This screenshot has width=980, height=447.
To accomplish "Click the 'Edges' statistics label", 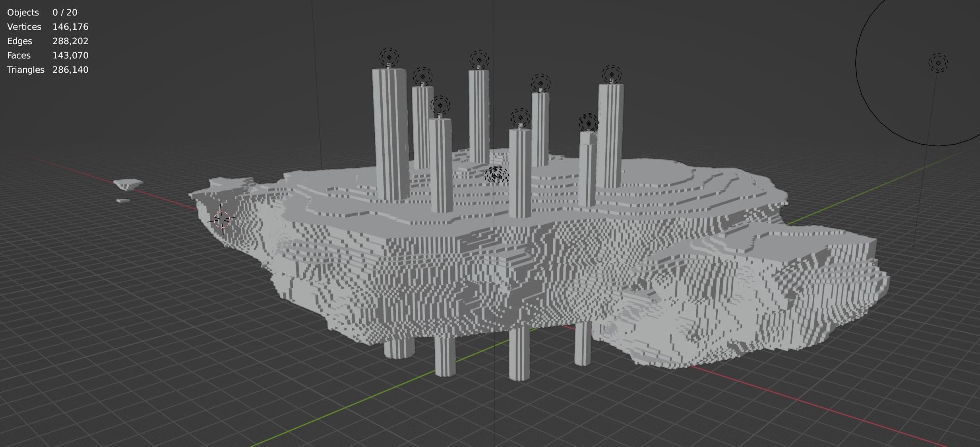I will point(19,41).
